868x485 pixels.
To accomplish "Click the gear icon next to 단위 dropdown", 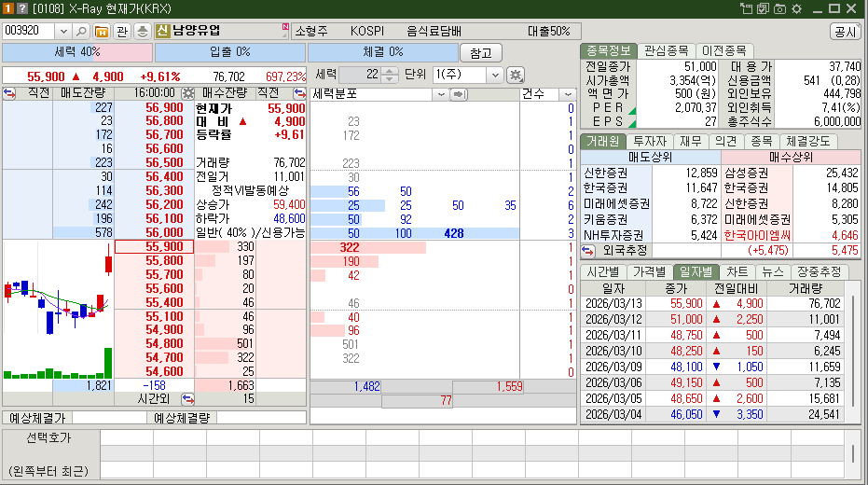I will click(516, 75).
